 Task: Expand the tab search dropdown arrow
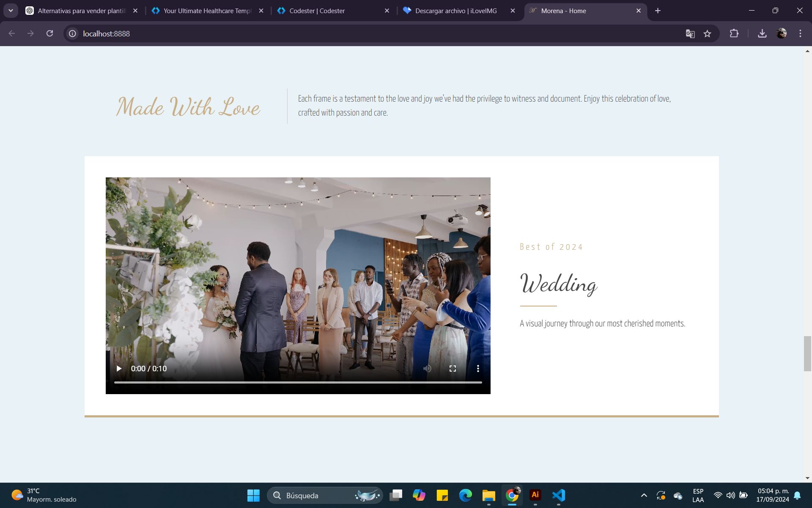click(x=11, y=11)
